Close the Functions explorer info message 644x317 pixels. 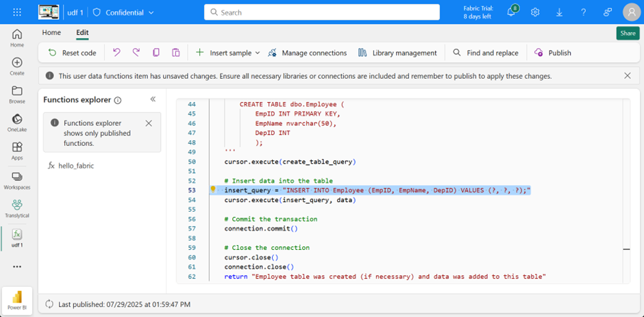(149, 123)
